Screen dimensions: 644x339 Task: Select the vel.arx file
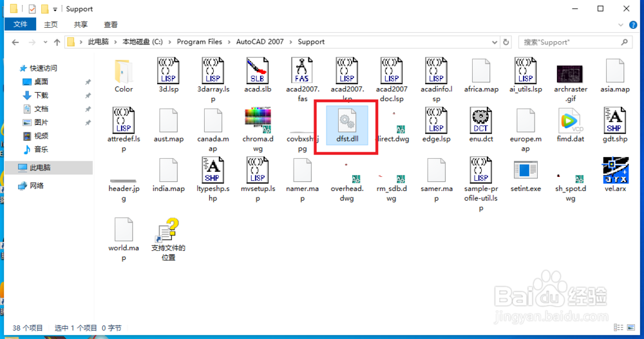(x=615, y=175)
